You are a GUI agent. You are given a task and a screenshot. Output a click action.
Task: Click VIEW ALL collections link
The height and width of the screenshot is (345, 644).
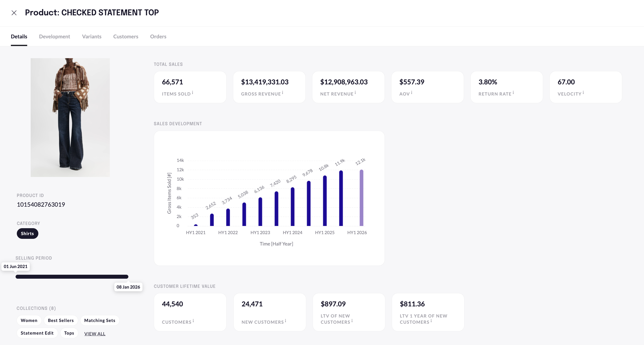click(95, 334)
